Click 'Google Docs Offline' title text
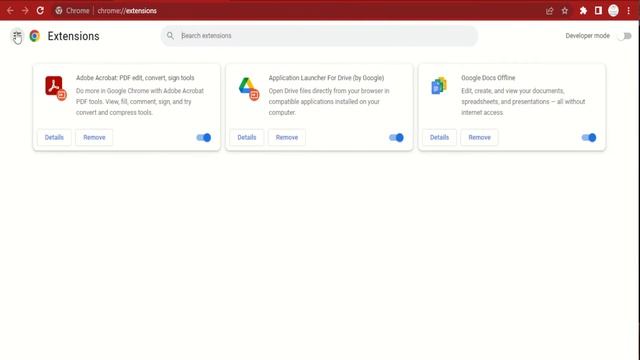640x360 pixels. [x=488, y=78]
